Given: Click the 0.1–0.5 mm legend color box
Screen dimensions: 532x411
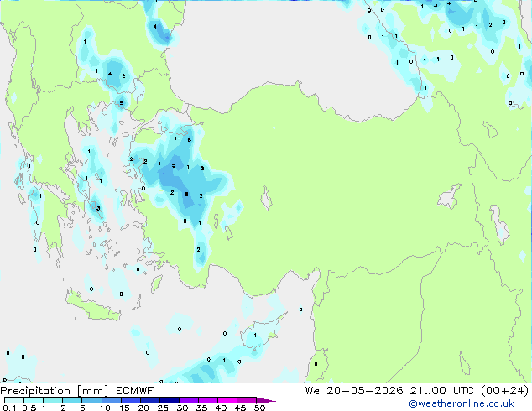Looking at the screenshot, I should (x=14, y=400).
